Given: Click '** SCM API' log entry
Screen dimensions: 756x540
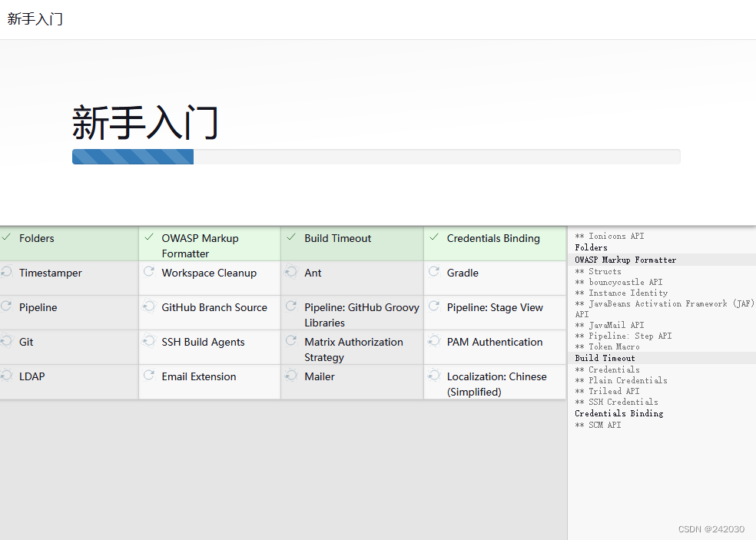Looking at the screenshot, I should [x=598, y=425].
